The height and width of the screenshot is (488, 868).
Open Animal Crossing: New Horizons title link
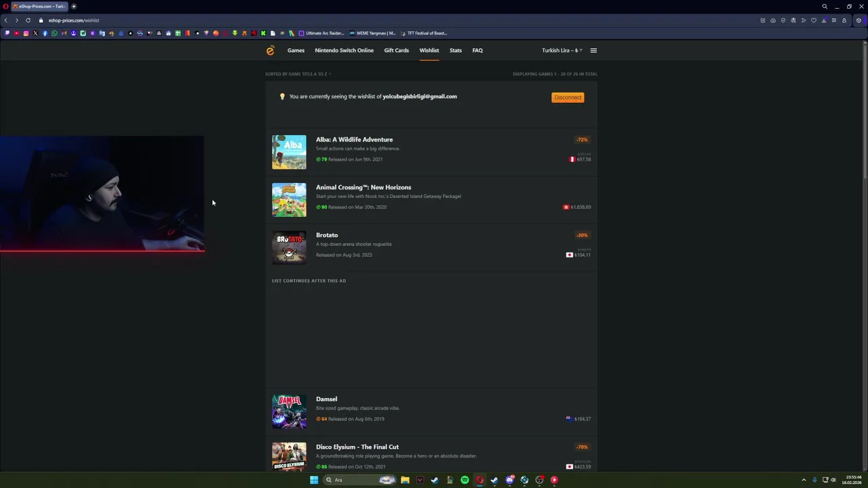(363, 187)
